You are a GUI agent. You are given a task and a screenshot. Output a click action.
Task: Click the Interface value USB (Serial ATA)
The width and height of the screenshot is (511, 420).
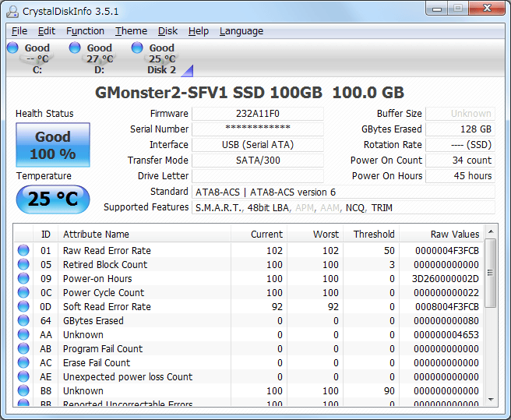point(258,145)
